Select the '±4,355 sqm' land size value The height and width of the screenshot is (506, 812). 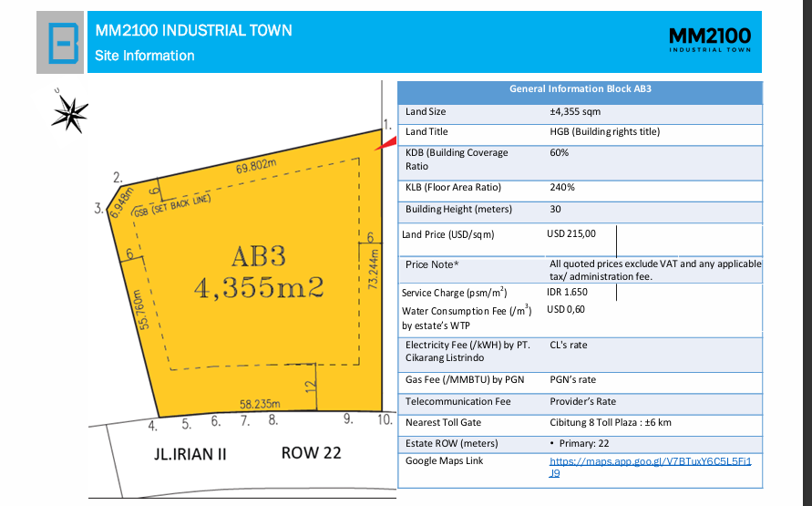(575, 112)
